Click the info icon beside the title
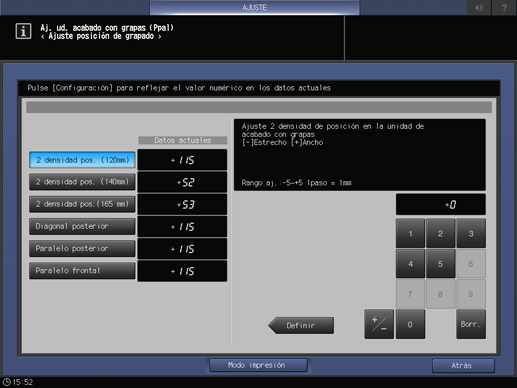Viewport: 517px width, 388px height. (23, 31)
